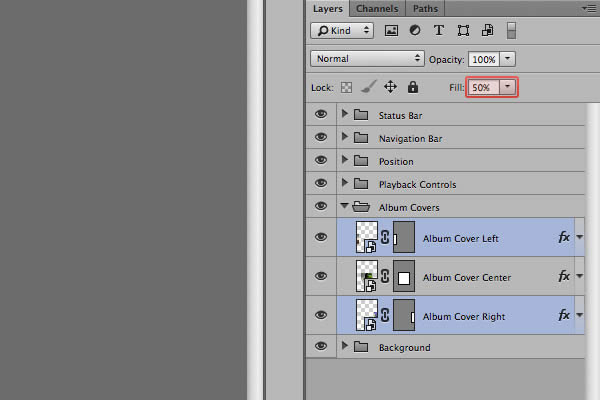Click the shape layer filter icon
600x400 pixels.
click(x=463, y=31)
